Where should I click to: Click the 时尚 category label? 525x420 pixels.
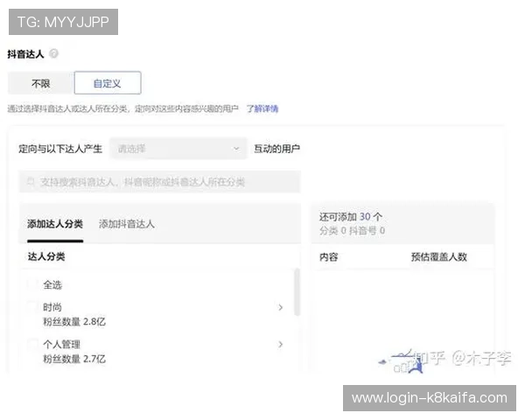tap(52, 307)
